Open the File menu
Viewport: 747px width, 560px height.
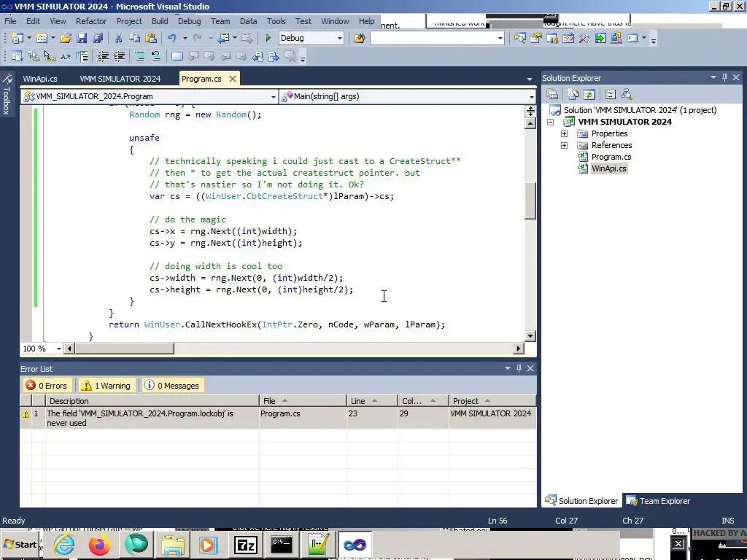coord(10,21)
